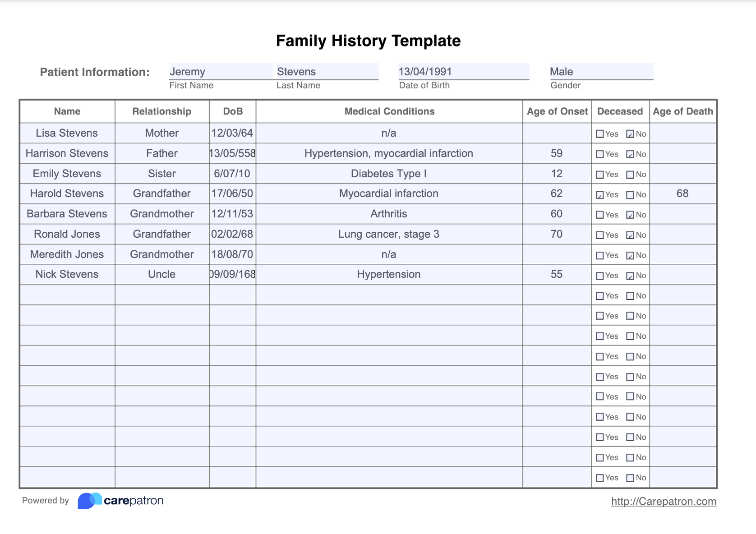The width and height of the screenshot is (756, 534).
Task: Click the Gender field showing Male
Action: point(601,72)
